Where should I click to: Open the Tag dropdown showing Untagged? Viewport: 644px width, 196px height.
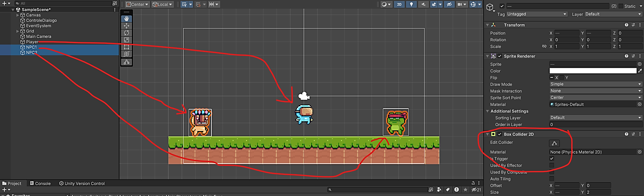[x=536, y=14]
